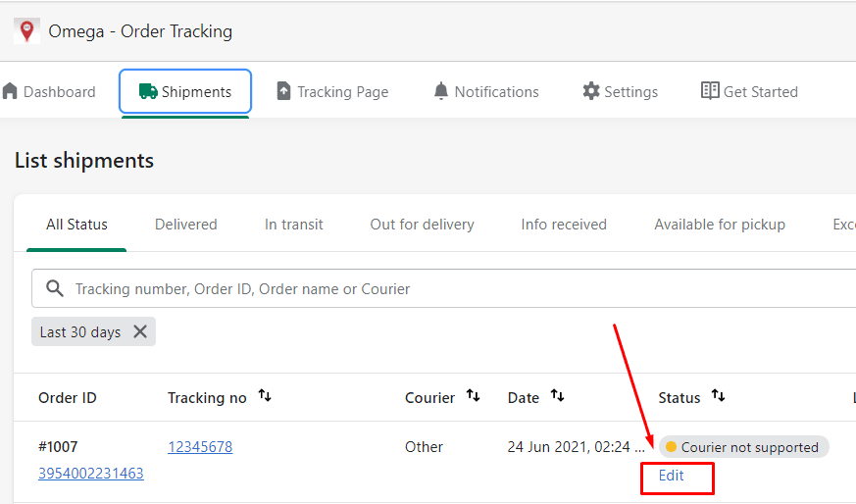856x504 pixels.
Task: Click the search magnifier icon
Action: 55,289
